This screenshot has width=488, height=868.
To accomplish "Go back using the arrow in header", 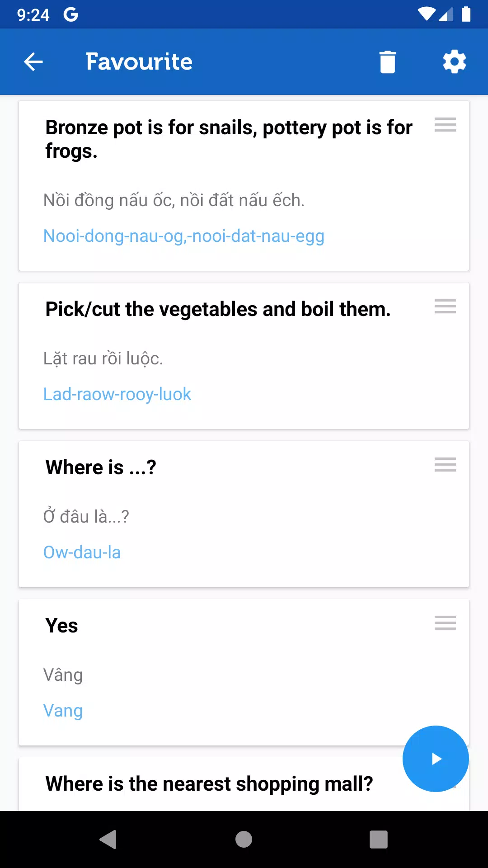I will click(x=33, y=62).
